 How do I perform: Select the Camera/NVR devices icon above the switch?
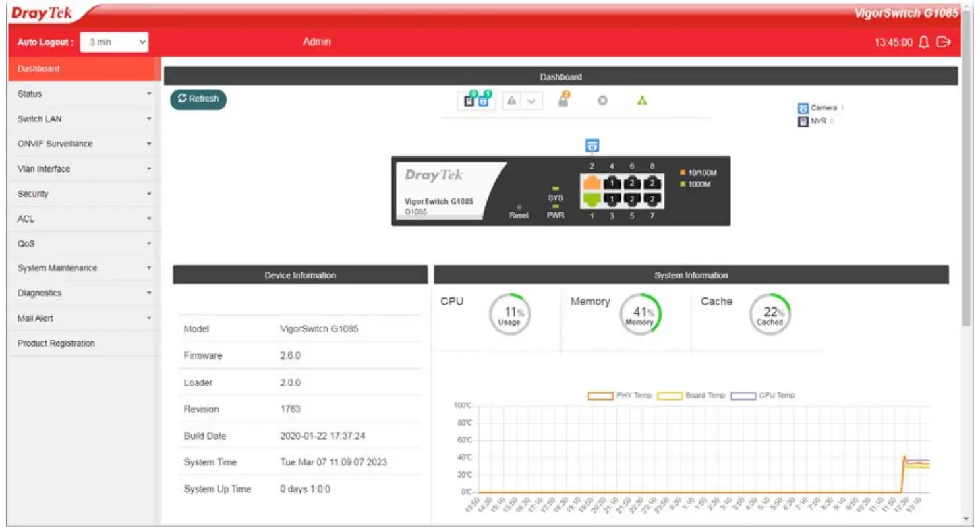(475, 99)
